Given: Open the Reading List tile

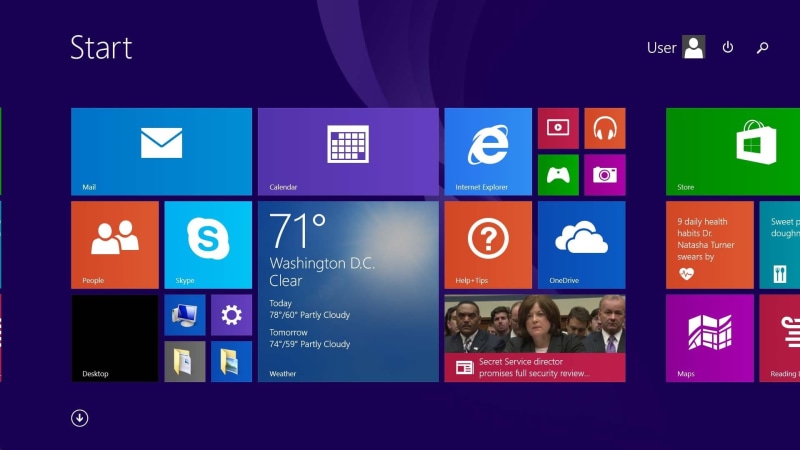Looking at the screenshot, I should [780, 338].
